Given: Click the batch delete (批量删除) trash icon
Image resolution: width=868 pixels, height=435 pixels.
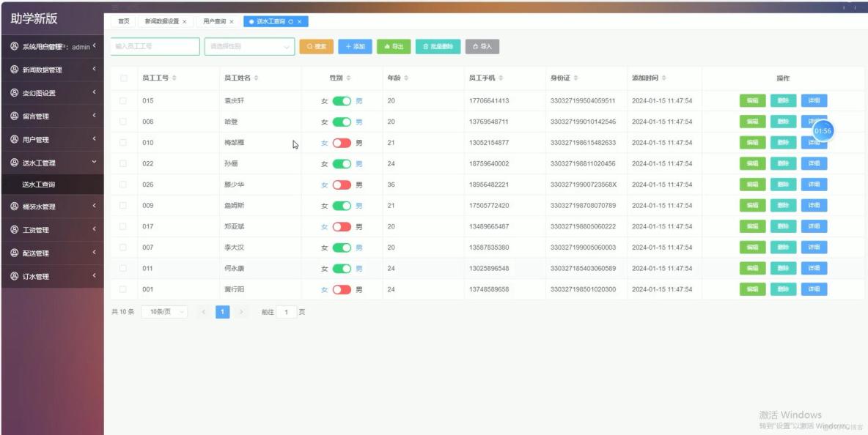Looking at the screenshot, I should tap(426, 46).
